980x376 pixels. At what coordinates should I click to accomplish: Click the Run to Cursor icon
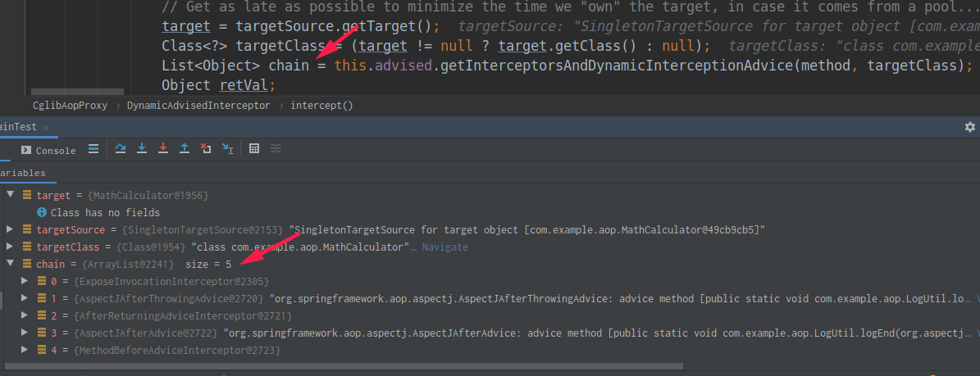click(228, 149)
